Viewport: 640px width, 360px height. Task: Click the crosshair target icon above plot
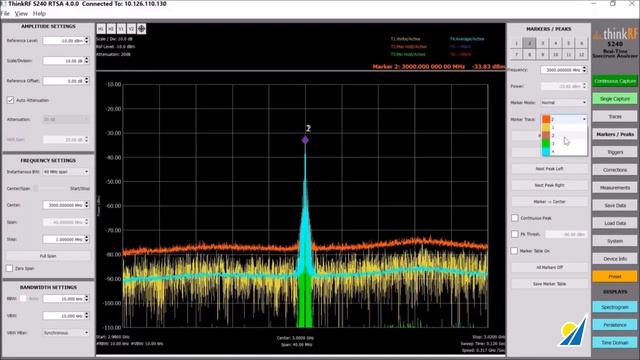tap(141, 29)
